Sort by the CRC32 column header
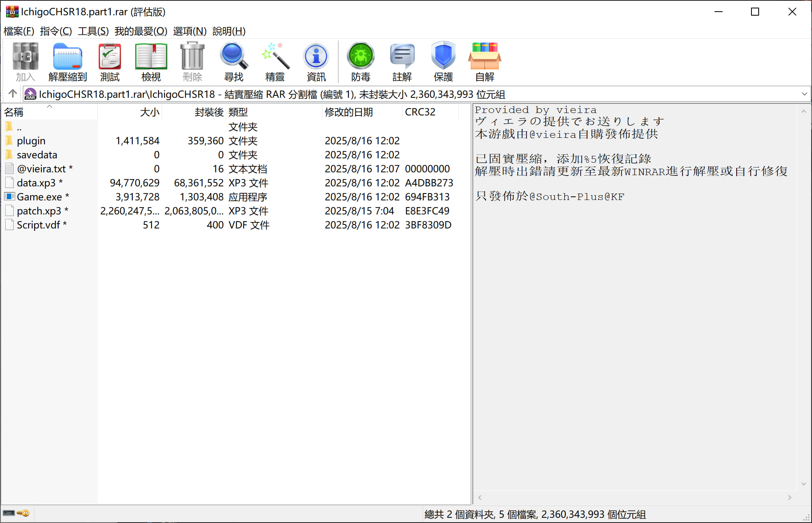The image size is (812, 523). 420,112
